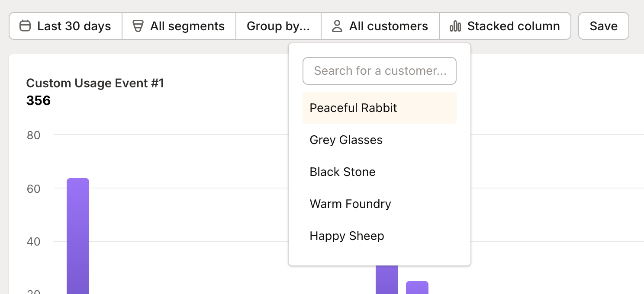This screenshot has height=294, width=644.
Task: Click the 356 total value
Action: click(39, 100)
